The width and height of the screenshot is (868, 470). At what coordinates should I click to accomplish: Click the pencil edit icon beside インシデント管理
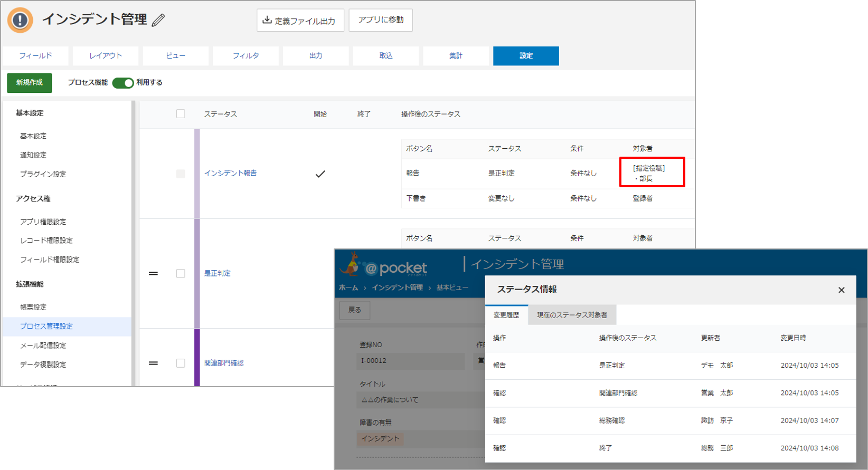pos(158,20)
